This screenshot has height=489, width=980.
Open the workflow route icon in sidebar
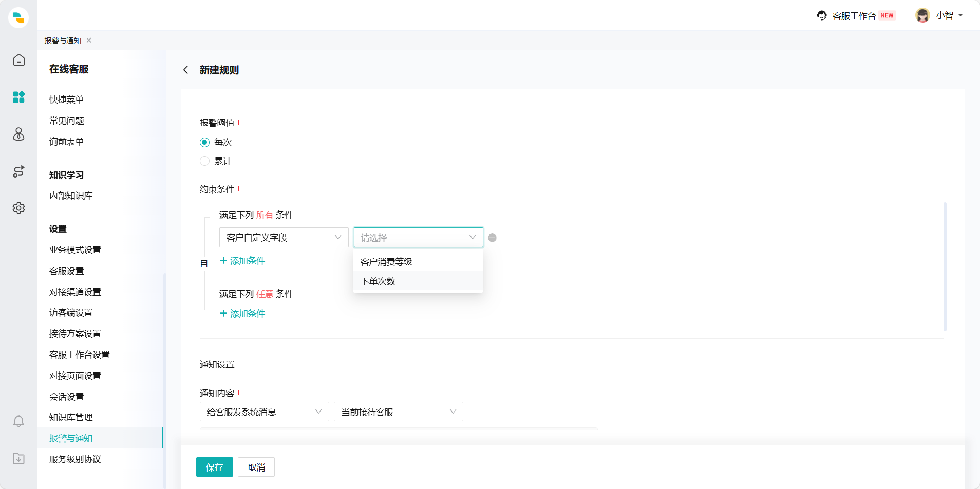[x=18, y=171]
